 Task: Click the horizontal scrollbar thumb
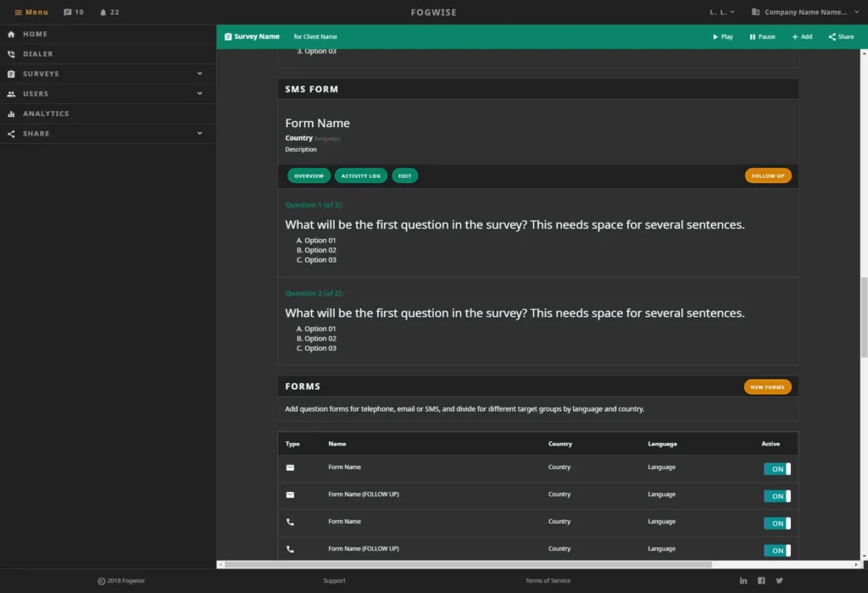(468, 565)
